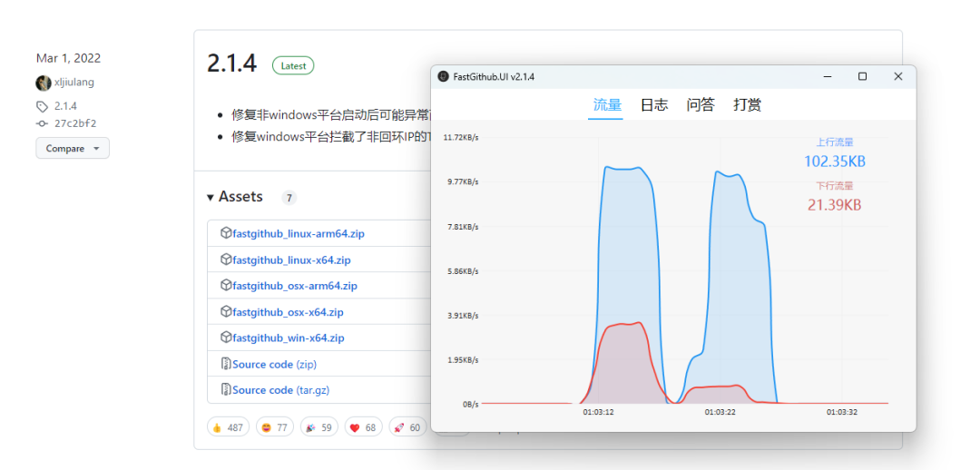Click the 01:03:12 time label
The image size is (980, 470).
[x=598, y=413]
